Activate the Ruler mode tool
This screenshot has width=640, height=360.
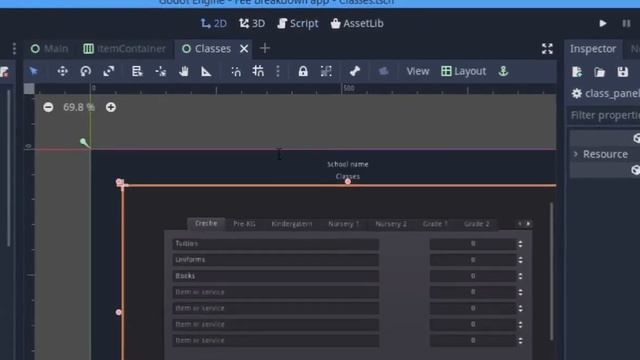point(206,71)
